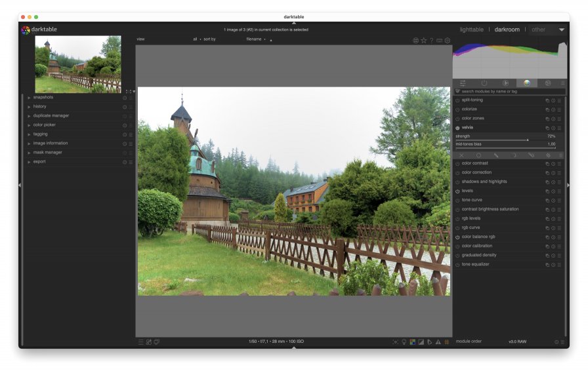Viewport: 588px width, 373px height.
Task: Reset the velvia module parameters
Action: click(x=553, y=128)
